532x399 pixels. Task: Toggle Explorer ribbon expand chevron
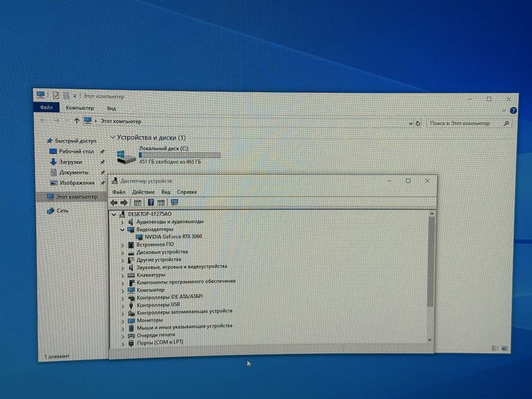504,110
